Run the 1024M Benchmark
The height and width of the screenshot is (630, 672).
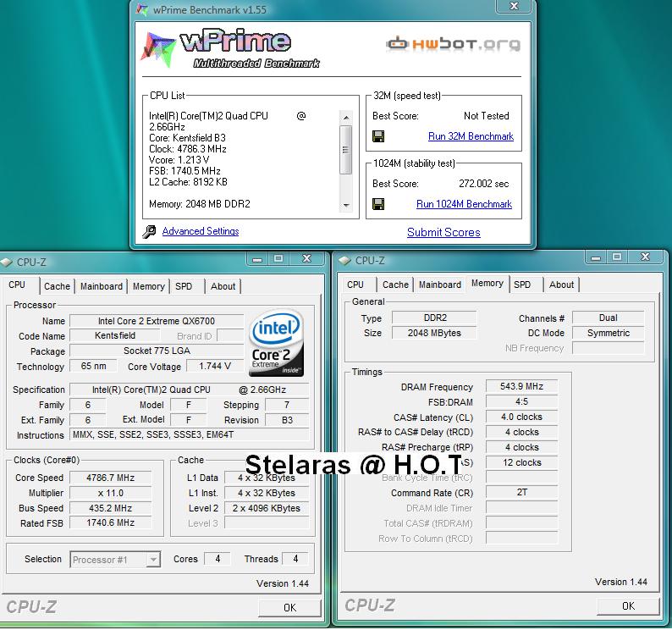click(x=464, y=204)
